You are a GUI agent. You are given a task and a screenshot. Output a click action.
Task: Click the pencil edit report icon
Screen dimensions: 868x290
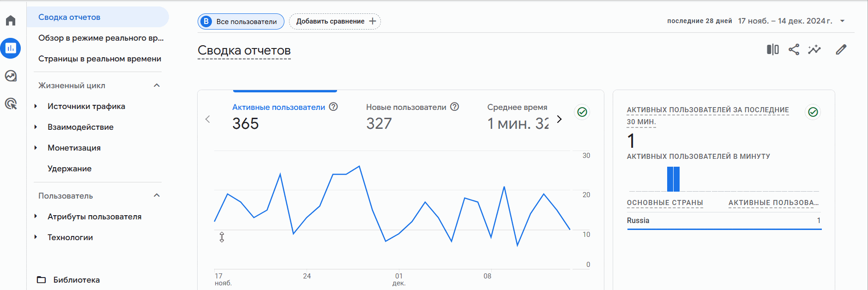(x=841, y=49)
